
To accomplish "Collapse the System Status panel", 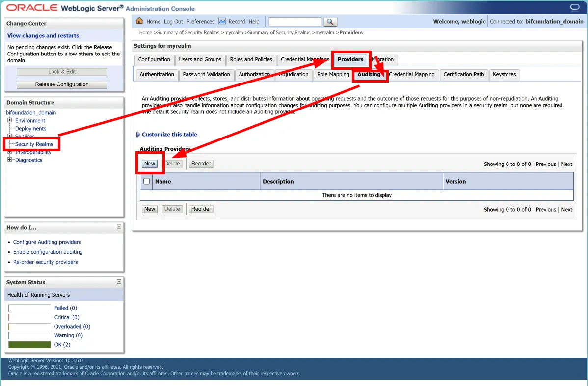I will tap(119, 282).
